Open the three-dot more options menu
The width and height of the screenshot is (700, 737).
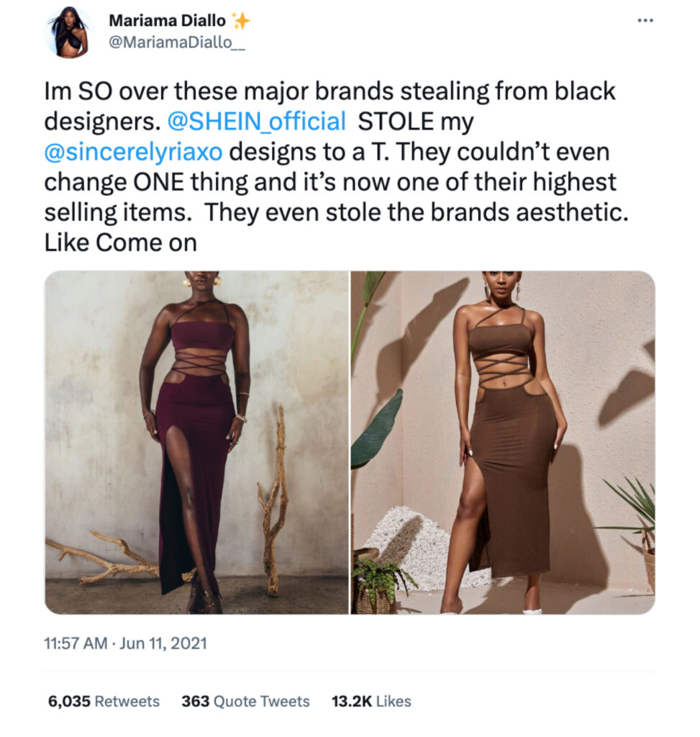pyautogui.click(x=645, y=21)
